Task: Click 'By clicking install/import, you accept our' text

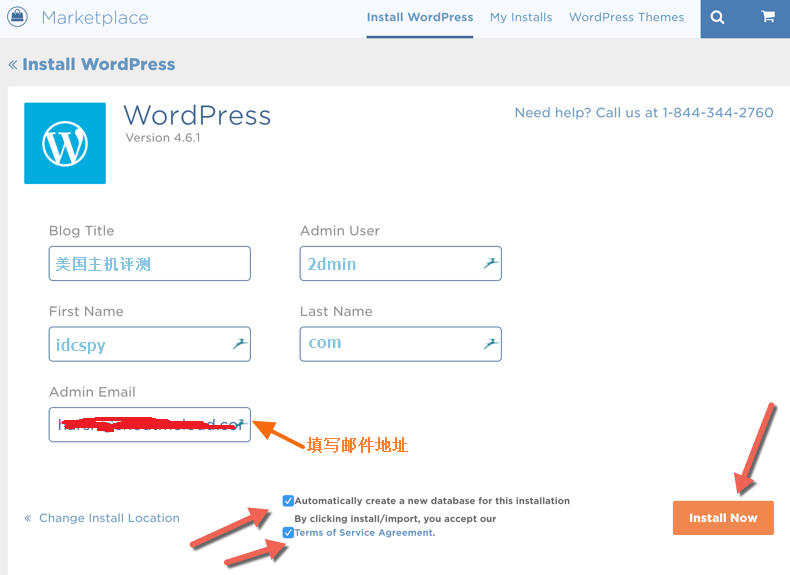Action: point(396,519)
